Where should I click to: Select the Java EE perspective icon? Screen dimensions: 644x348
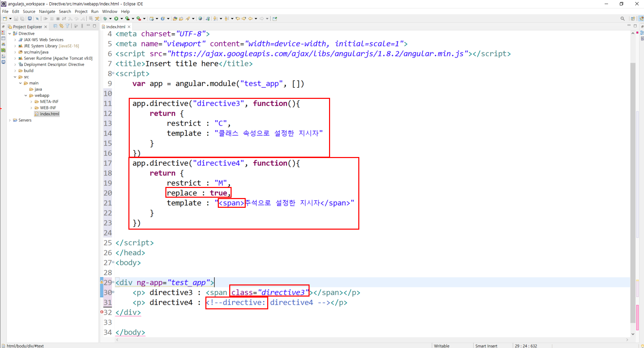point(641,18)
